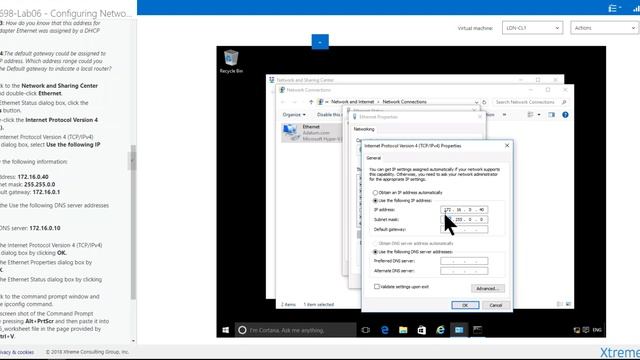This screenshot has width=640, height=360.
Task: Click the large icons view button in status bar
Action: (x=569, y=304)
